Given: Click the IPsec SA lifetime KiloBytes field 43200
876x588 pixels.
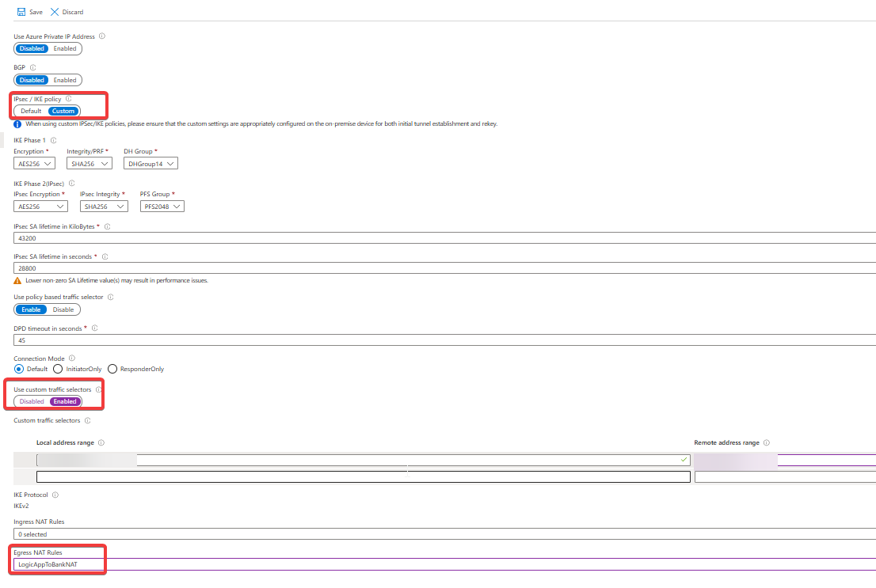Looking at the screenshot, I should click(444, 238).
